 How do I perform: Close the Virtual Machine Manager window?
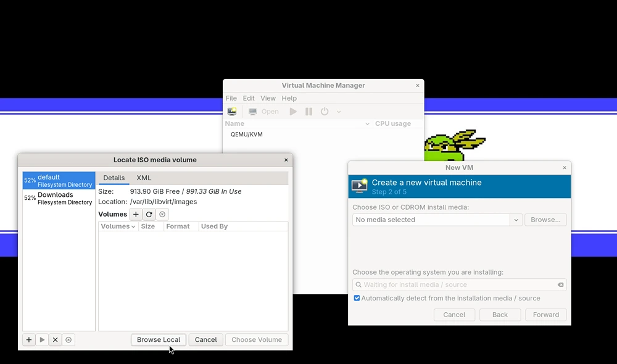pos(418,85)
